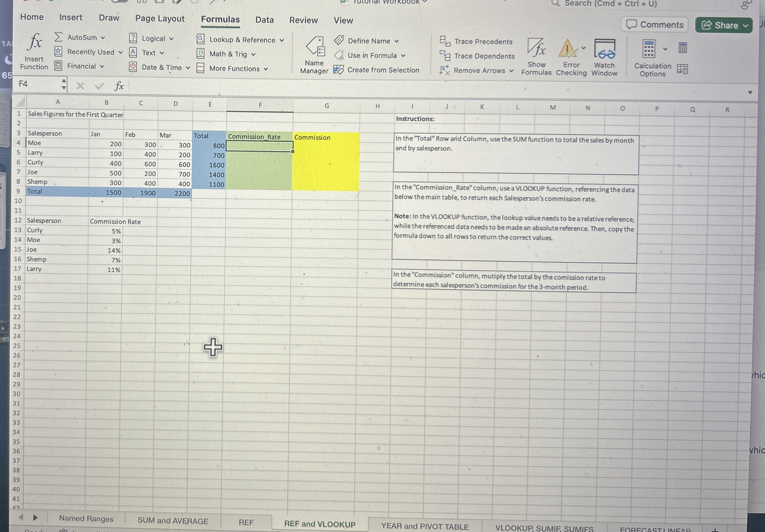This screenshot has width=765, height=532.
Task: Open the Calculation Options dropdown
Action: [665, 49]
